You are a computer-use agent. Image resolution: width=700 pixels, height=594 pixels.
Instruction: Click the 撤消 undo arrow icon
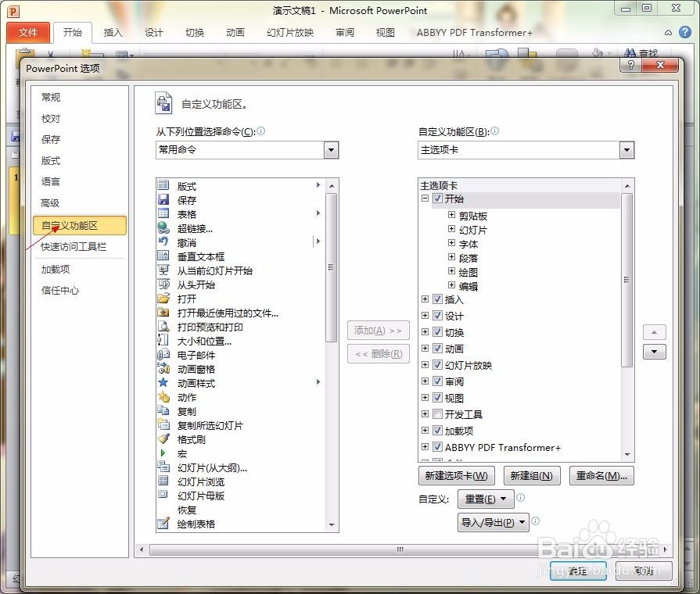coord(163,242)
